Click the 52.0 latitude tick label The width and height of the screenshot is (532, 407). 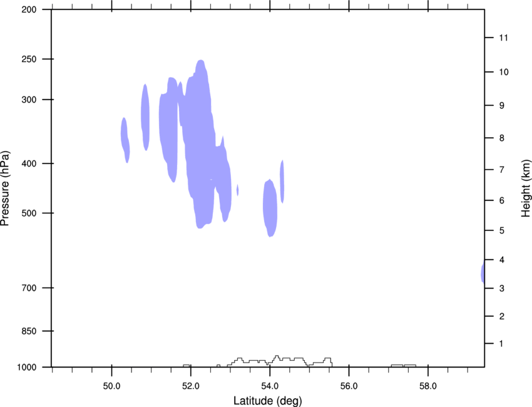pos(191,386)
